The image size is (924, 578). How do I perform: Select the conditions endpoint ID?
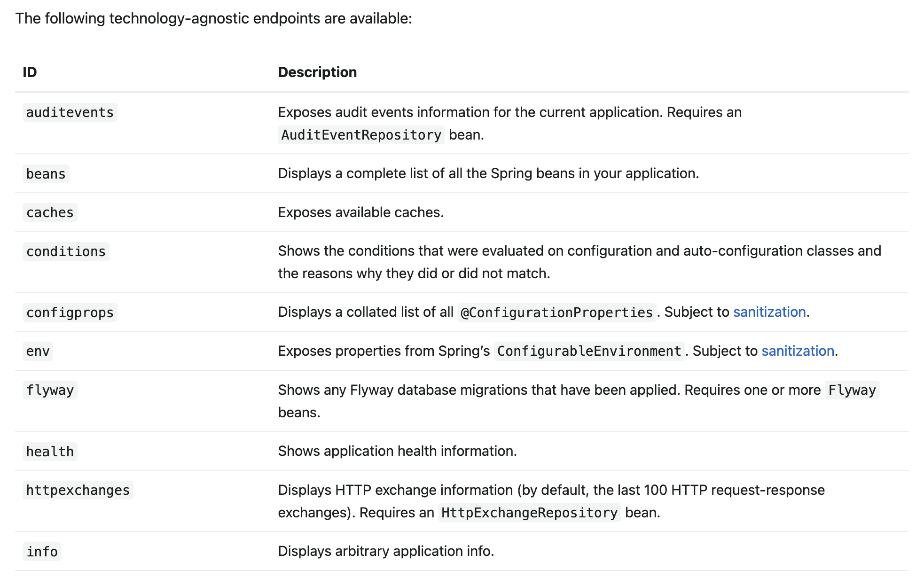[66, 251]
